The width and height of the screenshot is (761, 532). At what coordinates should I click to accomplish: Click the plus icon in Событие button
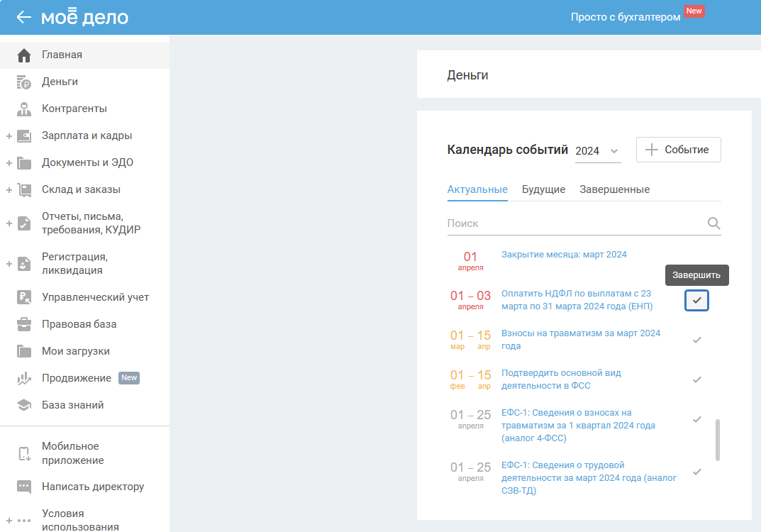click(x=651, y=150)
